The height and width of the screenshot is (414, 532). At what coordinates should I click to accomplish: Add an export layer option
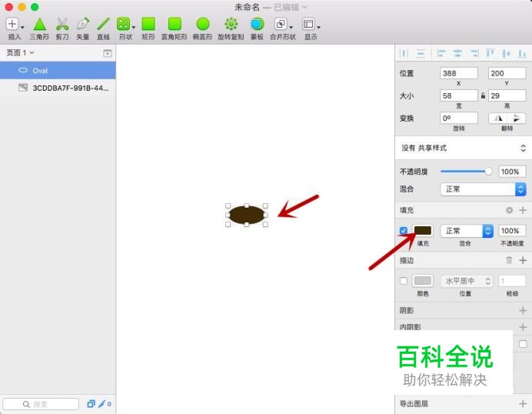pyautogui.click(x=523, y=403)
